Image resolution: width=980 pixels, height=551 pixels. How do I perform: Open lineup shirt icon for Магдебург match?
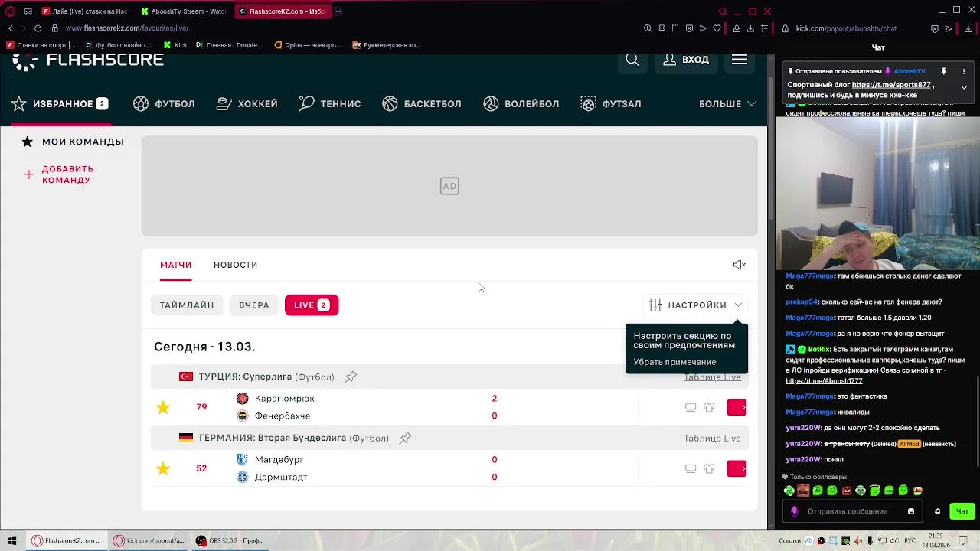coord(709,469)
